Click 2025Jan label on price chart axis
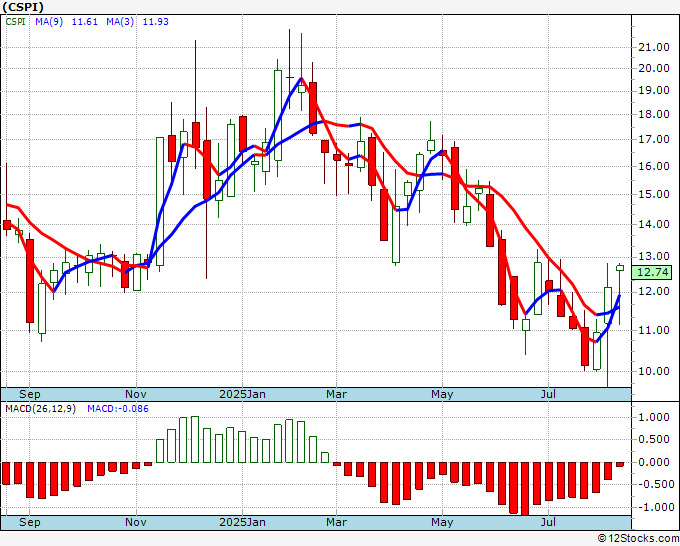 [x=242, y=394]
